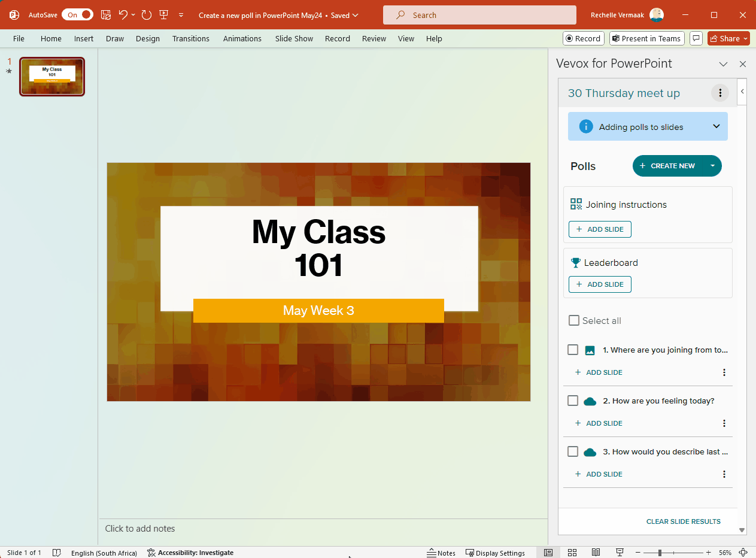Open Display Settings from the status bar
This screenshot has width=756, height=558.
(x=496, y=552)
